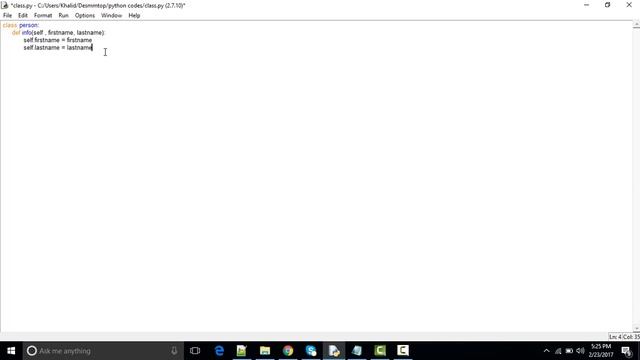Switch to the Python IDLE taskbar icon
Viewport: 640px width, 360px height.
[x=334, y=351]
